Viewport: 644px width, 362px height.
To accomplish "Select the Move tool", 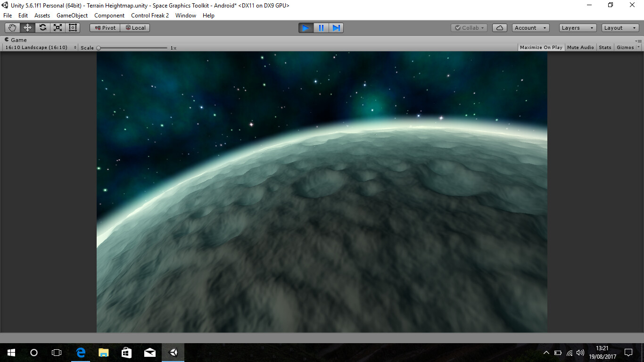I will (x=27, y=27).
